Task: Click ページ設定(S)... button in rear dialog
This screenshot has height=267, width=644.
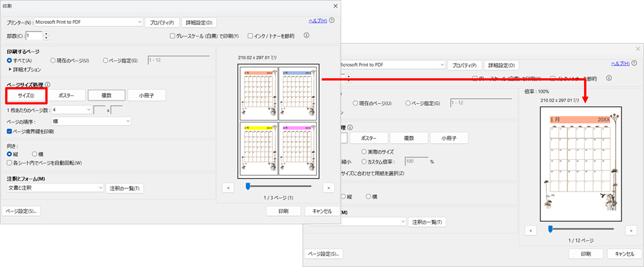Action: [324, 254]
